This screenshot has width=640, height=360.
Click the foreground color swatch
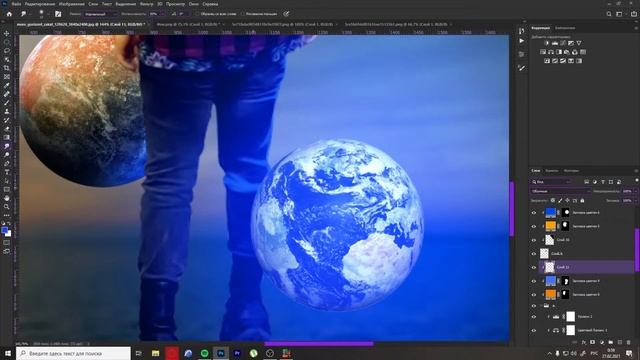point(4,230)
